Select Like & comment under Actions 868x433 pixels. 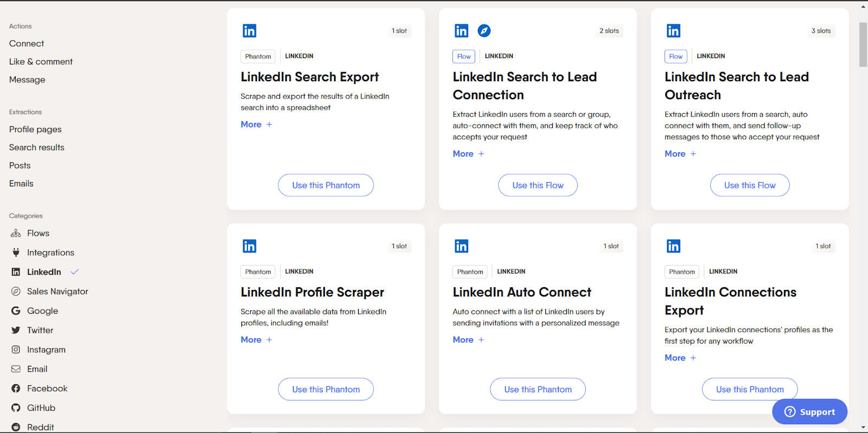[40, 61]
